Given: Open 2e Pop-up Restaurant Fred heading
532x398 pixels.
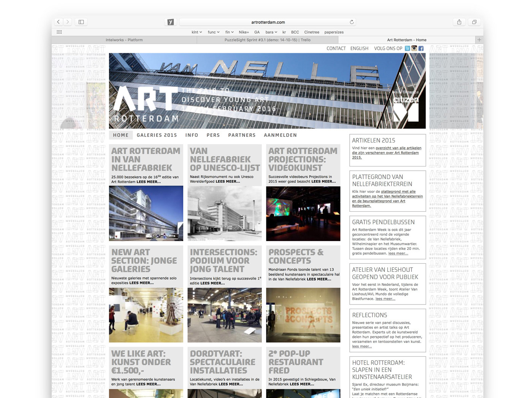Looking at the screenshot, I should 296,362.
